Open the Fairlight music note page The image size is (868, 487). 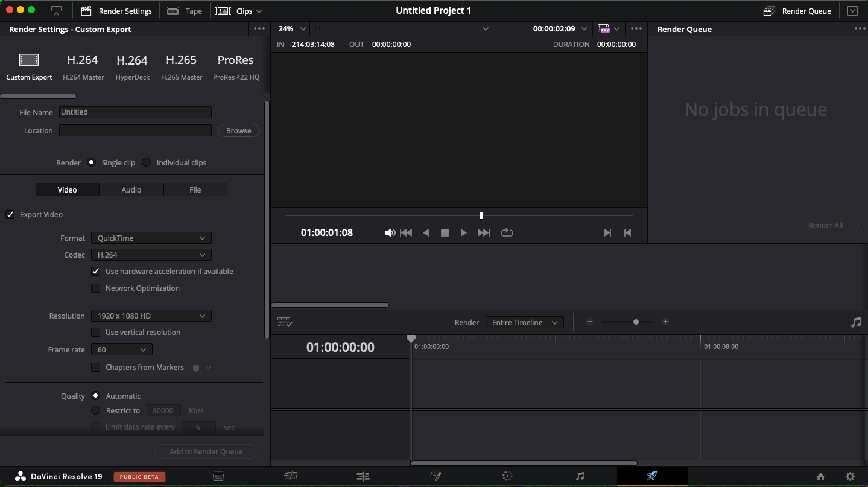tap(580, 476)
